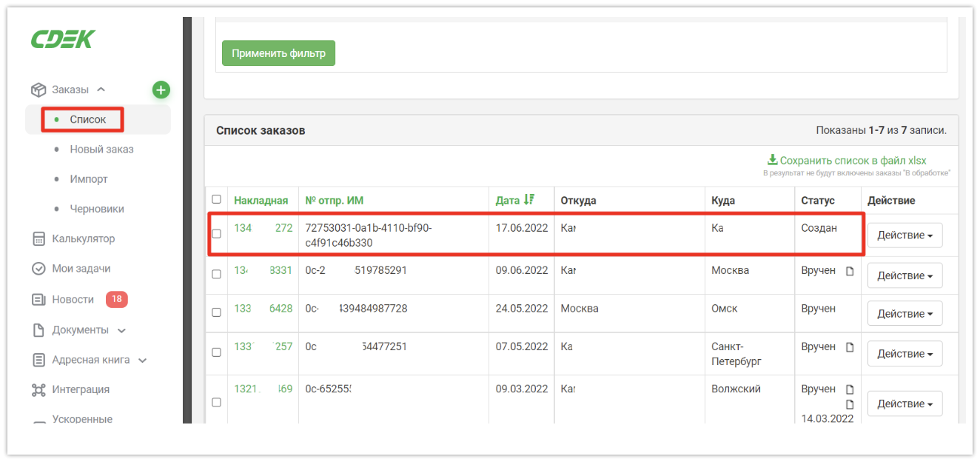Open Действие dropdown for the Создан order
This screenshot has width=980, height=462.
tap(905, 235)
